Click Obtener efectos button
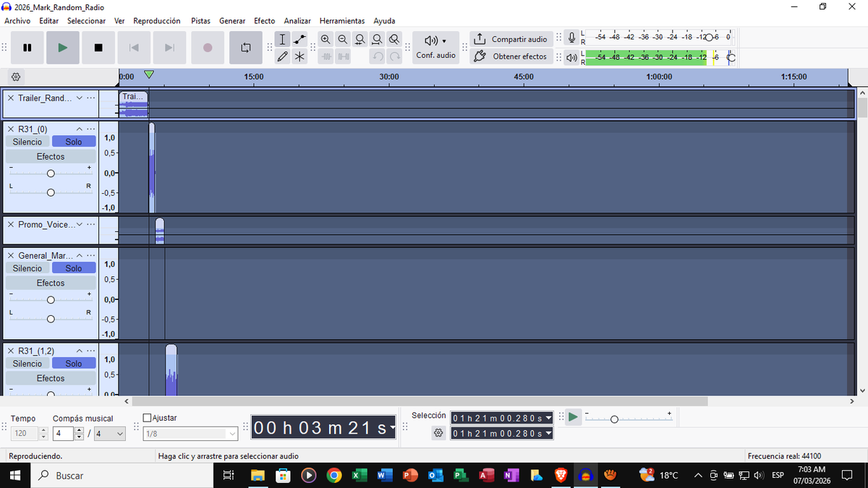Viewport: 868px width, 488px height. tap(511, 56)
